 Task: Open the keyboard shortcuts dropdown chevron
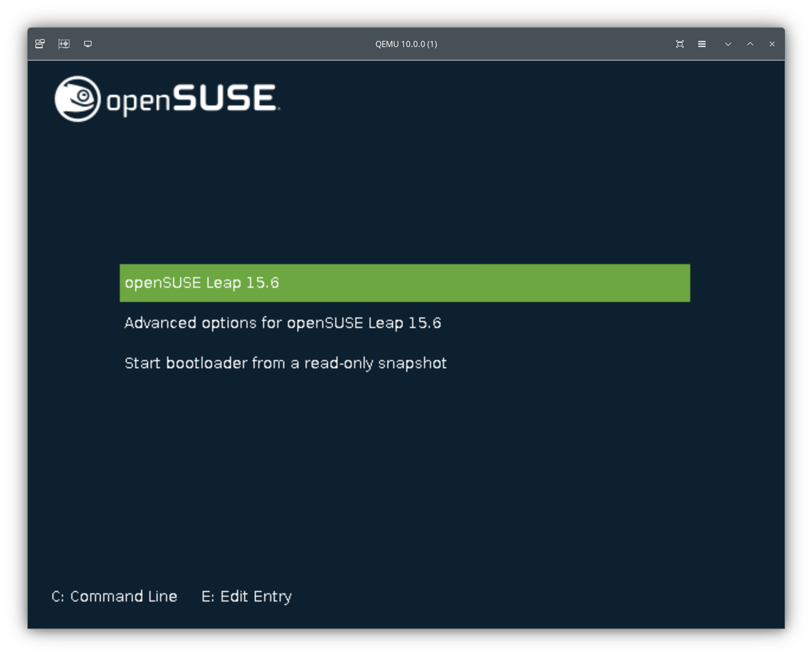(x=728, y=44)
